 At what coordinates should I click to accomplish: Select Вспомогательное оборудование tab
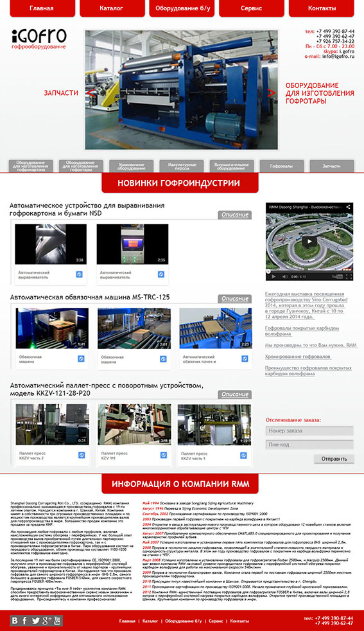coord(231,166)
